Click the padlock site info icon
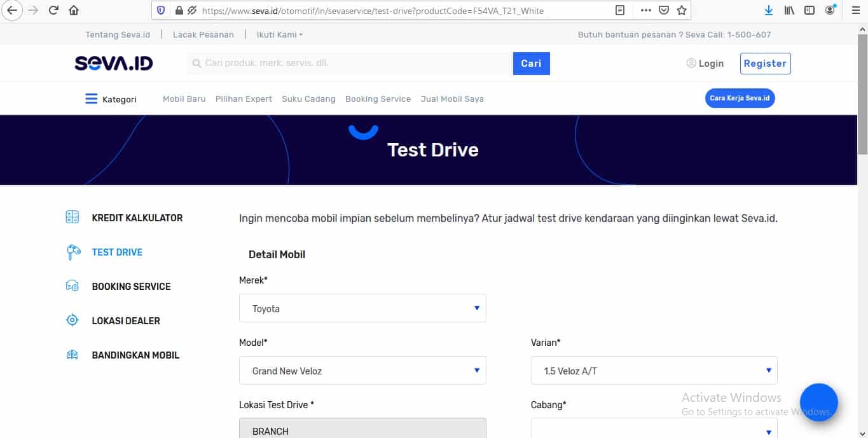Screen dimensions: 868x438 (179, 10)
